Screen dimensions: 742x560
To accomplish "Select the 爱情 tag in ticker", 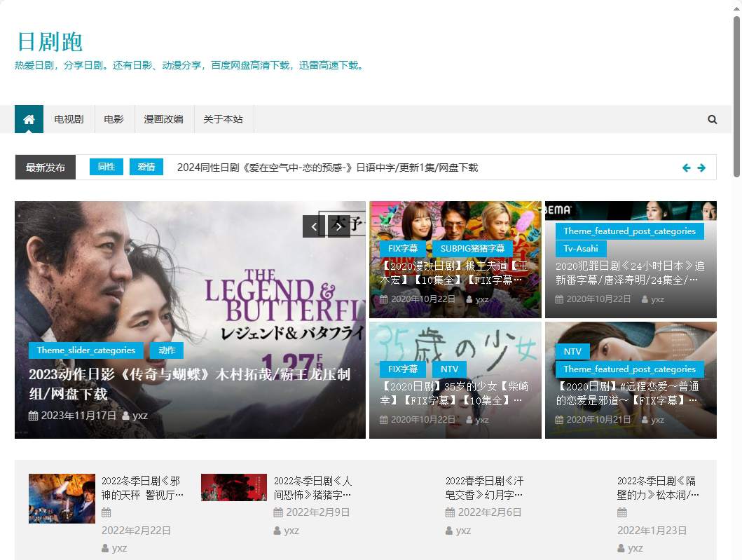I will click(146, 167).
